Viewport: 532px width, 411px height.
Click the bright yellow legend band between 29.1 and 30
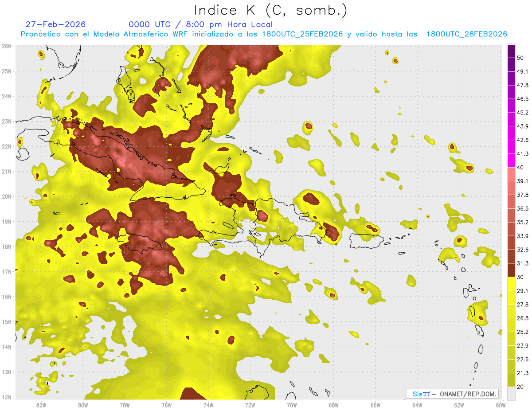click(x=511, y=284)
